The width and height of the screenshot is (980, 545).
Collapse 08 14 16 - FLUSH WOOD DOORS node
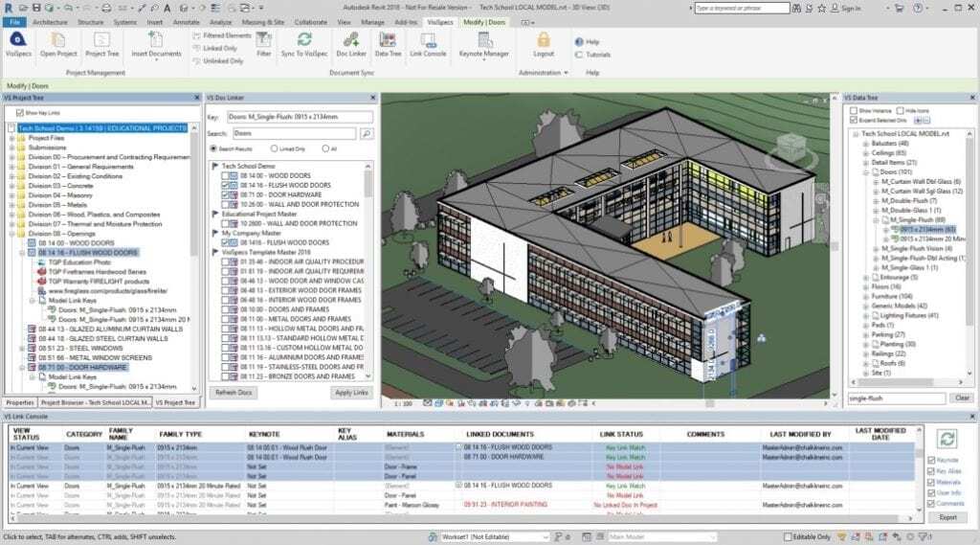[x=22, y=253]
